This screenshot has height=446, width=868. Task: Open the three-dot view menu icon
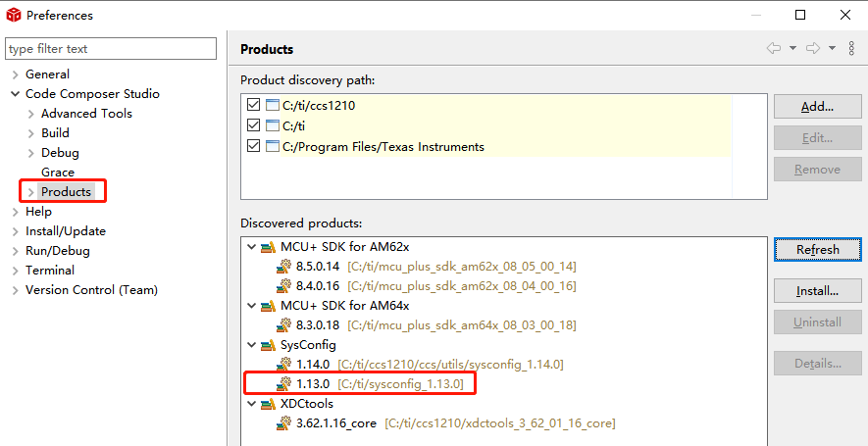pos(851,48)
